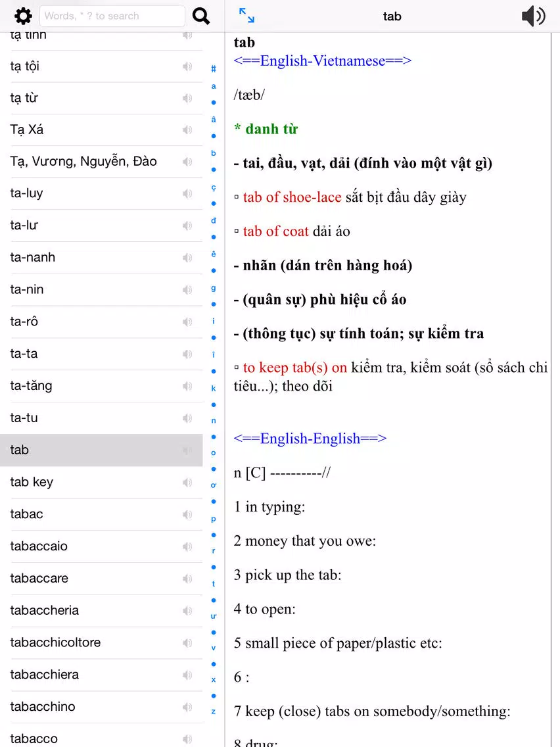
Task: Open entry "tabacchicoltore" in word list
Action: [x=101, y=643]
